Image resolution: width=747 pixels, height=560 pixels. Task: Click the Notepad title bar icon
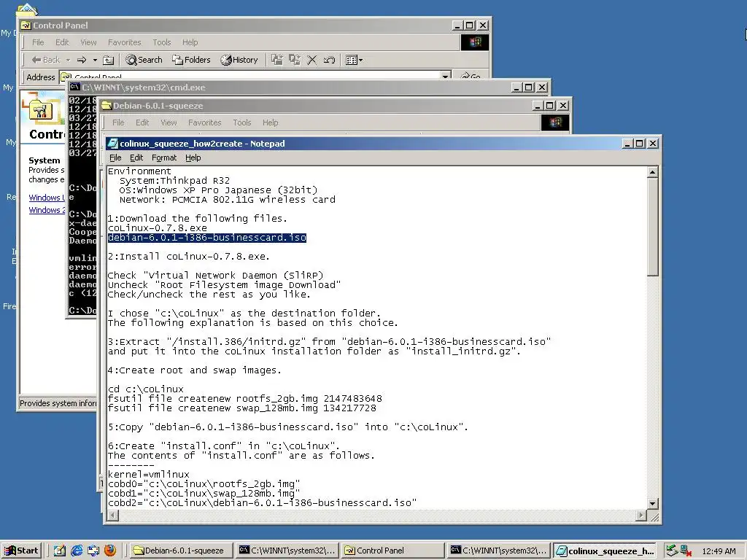(112, 144)
